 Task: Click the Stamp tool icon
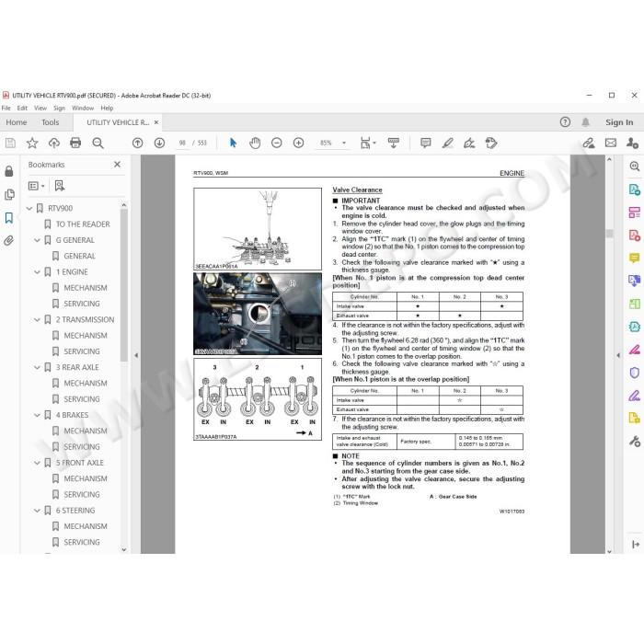[491, 143]
